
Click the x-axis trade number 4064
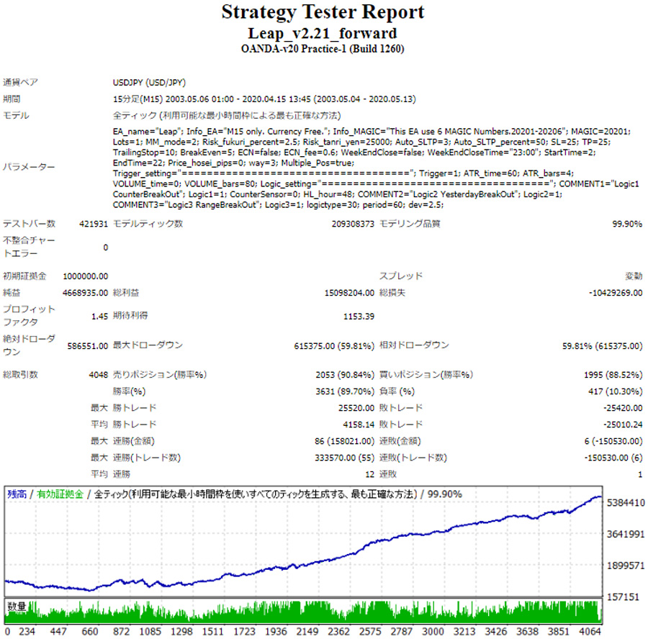[590, 632]
